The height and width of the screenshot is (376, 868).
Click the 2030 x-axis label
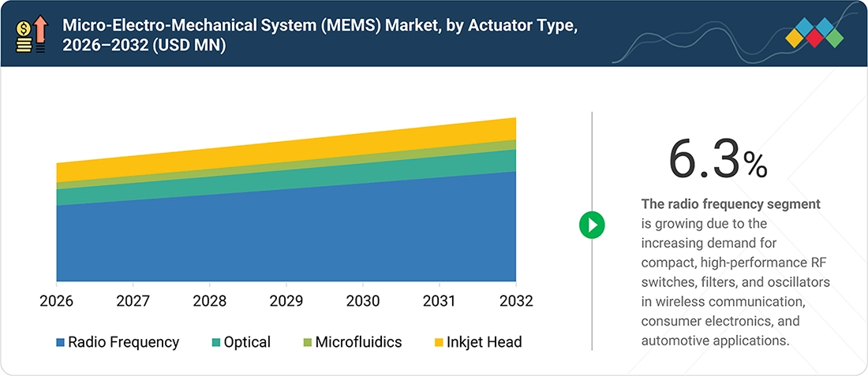(x=363, y=302)
